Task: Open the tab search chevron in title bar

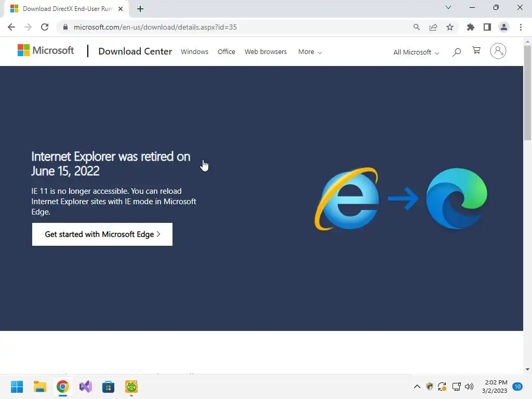Action: 448,7
